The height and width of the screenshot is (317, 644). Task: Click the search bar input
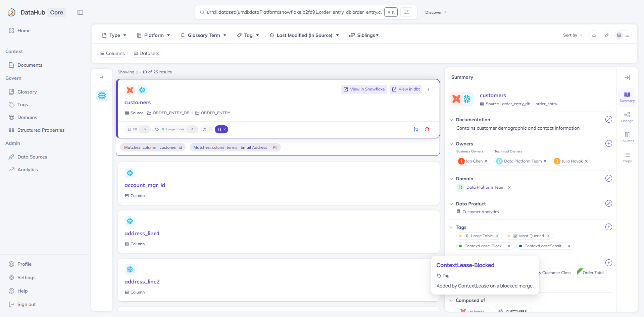click(294, 12)
